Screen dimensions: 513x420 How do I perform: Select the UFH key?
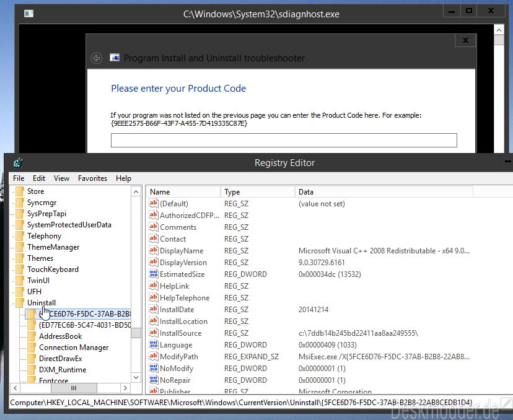click(x=34, y=291)
